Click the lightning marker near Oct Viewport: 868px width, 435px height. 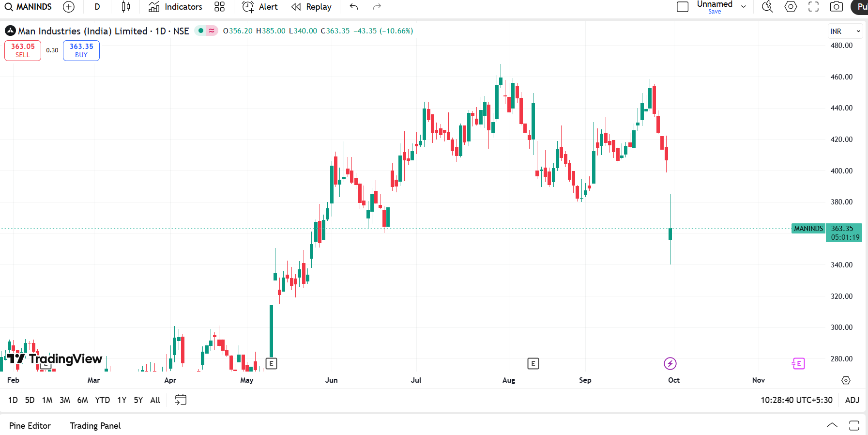670,363
